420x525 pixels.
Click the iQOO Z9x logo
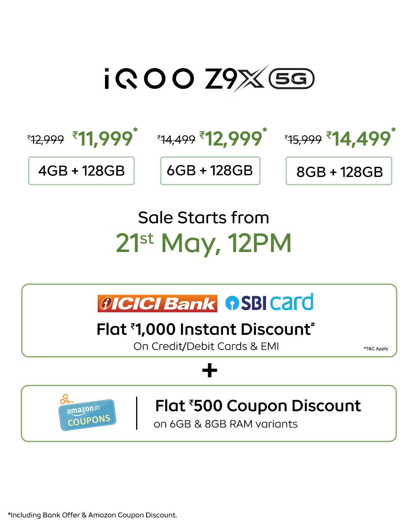(186, 79)
